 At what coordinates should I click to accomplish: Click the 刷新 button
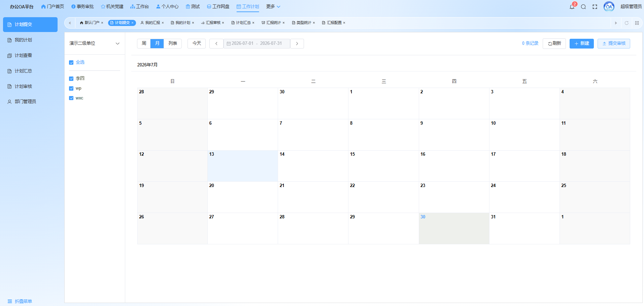click(554, 43)
